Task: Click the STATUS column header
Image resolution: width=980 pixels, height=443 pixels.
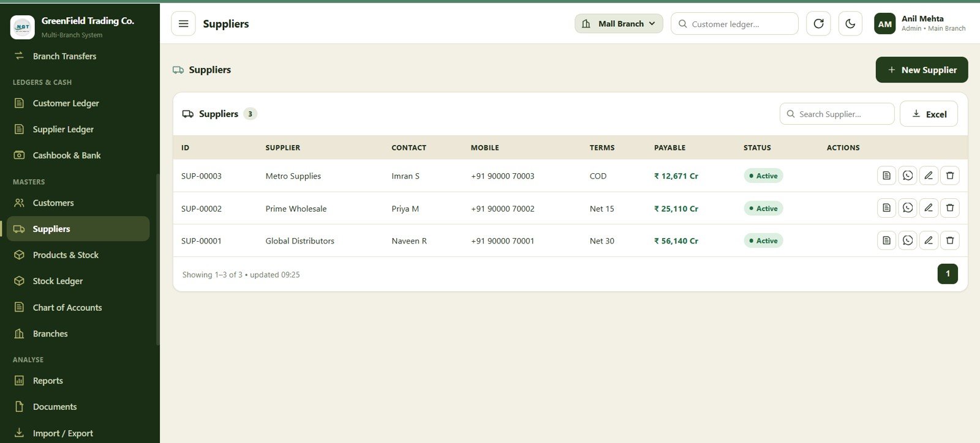Action: [x=757, y=147]
